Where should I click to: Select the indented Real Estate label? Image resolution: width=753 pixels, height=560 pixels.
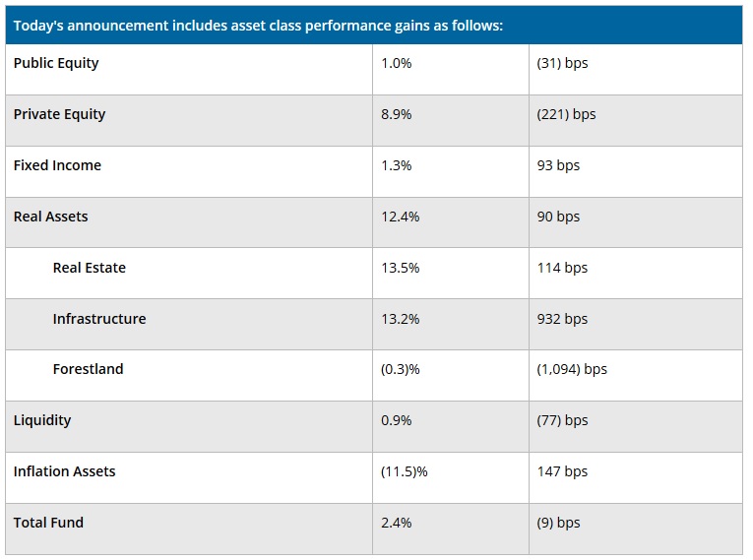[90, 268]
